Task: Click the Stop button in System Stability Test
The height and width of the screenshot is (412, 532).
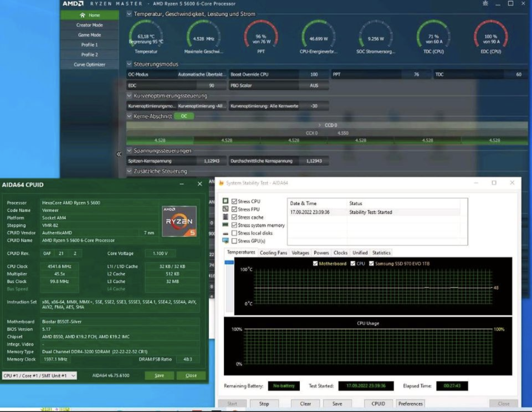Action: pos(264,404)
